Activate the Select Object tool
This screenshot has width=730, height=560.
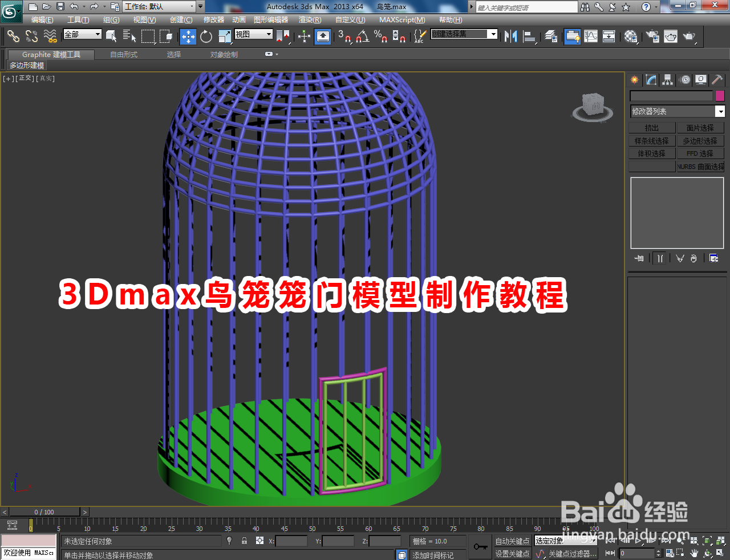111,36
